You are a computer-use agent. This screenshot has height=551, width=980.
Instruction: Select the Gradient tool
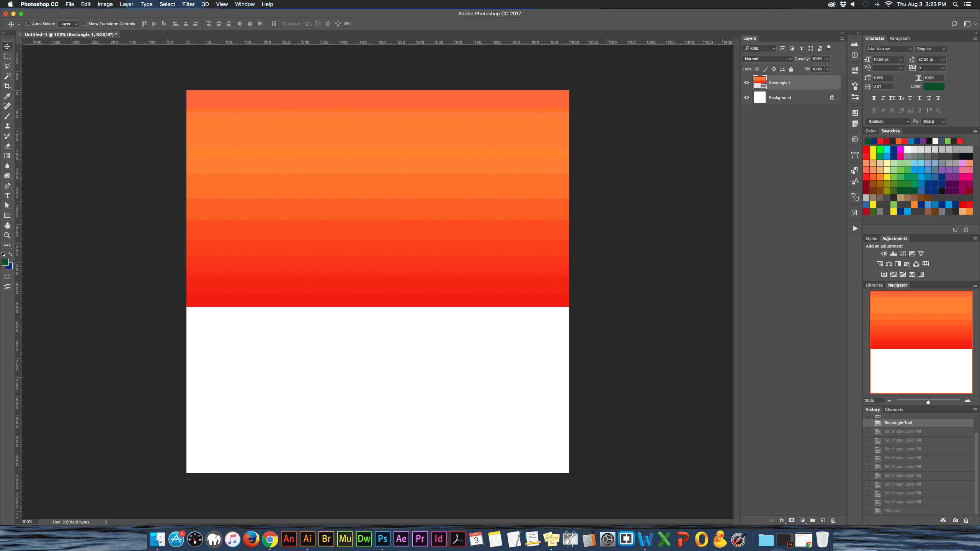click(x=7, y=156)
